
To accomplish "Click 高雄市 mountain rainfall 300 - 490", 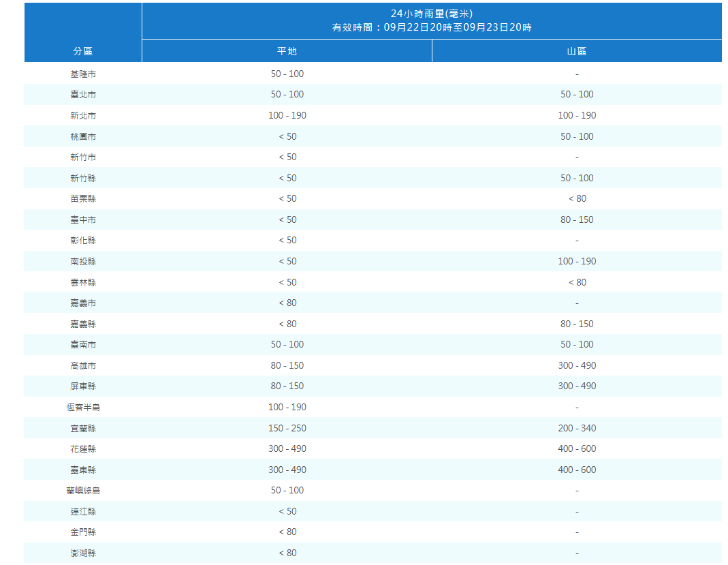I will click(577, 366).
